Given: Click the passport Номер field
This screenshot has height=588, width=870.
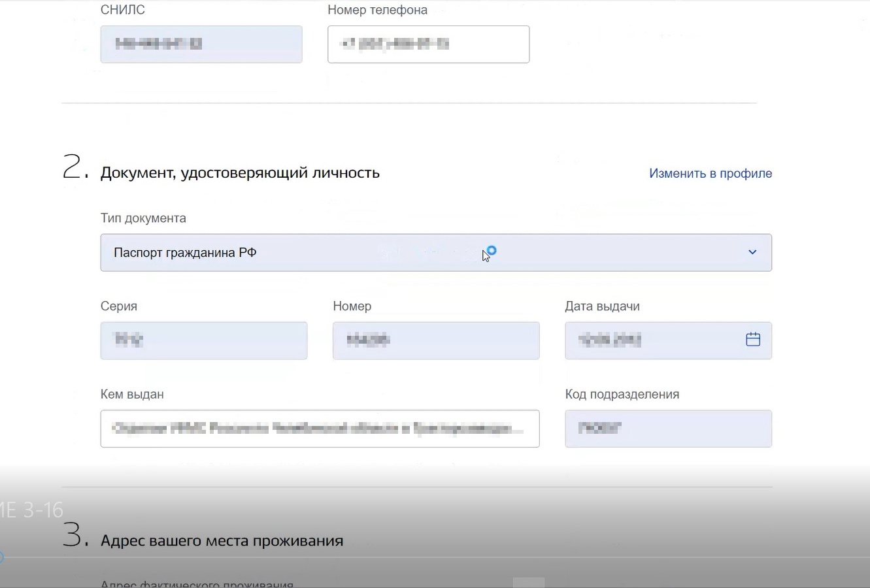Looking at the screenshot, I should point(436,340).
